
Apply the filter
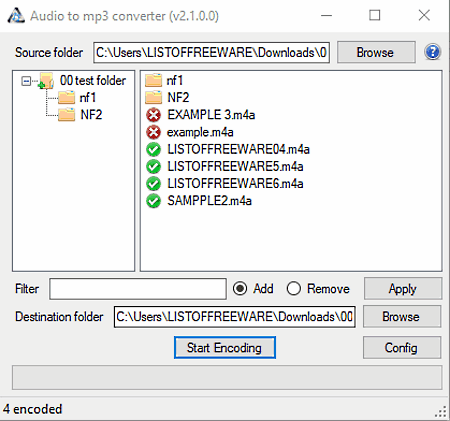[403, 289]
